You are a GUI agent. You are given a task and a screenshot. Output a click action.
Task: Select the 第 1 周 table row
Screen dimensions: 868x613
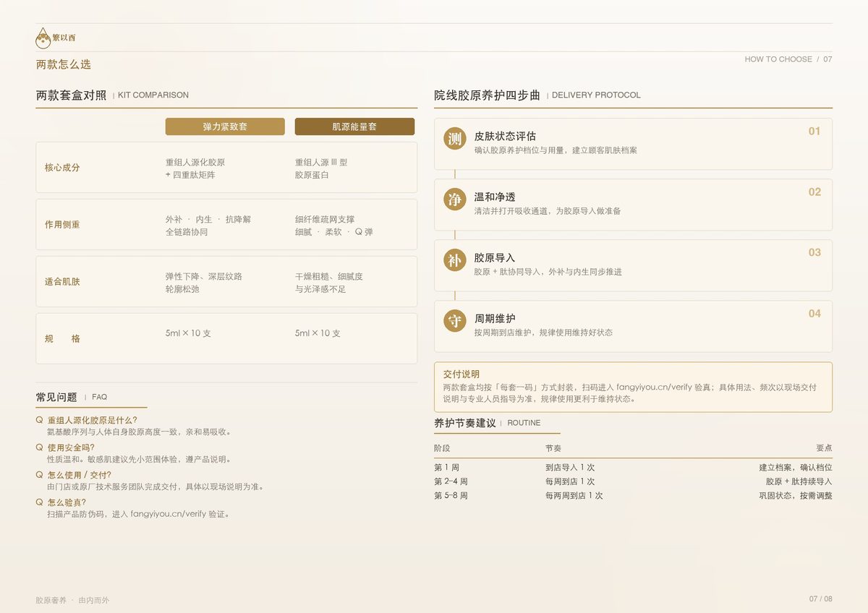[633, 468]
